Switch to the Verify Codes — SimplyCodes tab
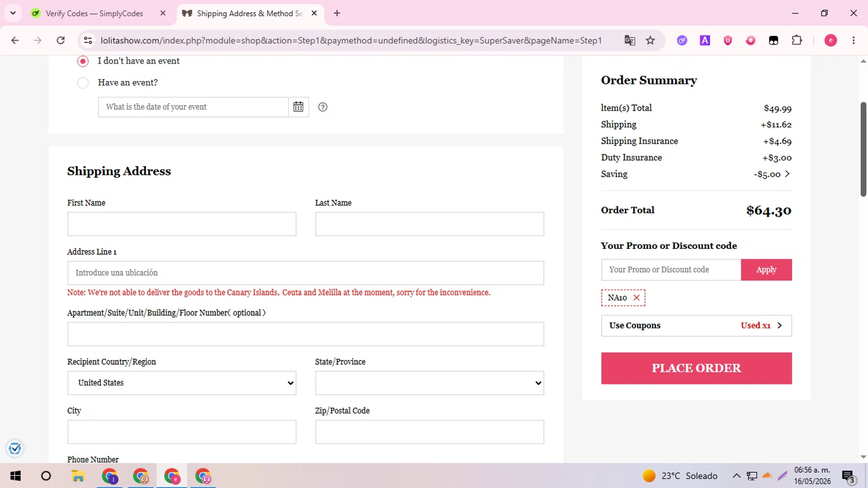The height and width of the screenshot is (488, 868). coord(94,13)
